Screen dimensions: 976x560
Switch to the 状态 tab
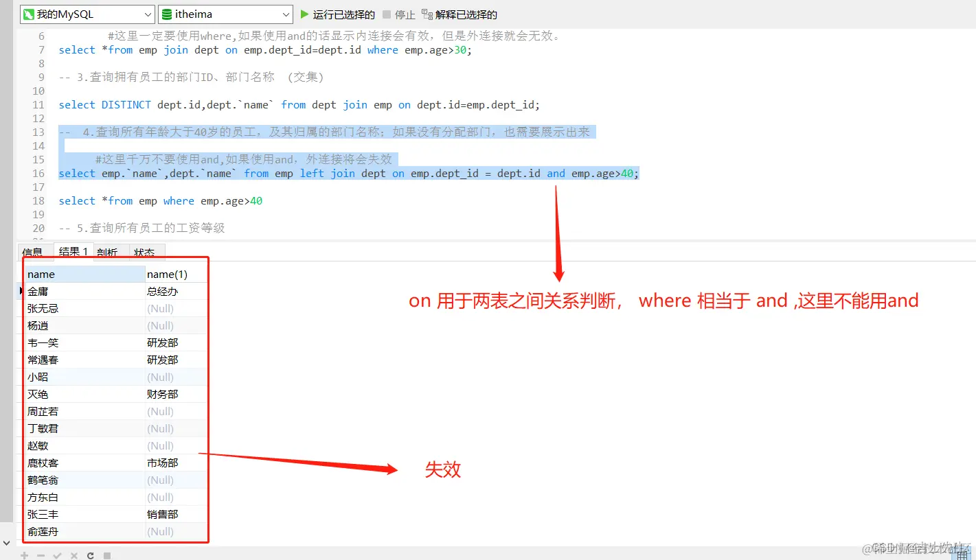click(x=145, y=252)
